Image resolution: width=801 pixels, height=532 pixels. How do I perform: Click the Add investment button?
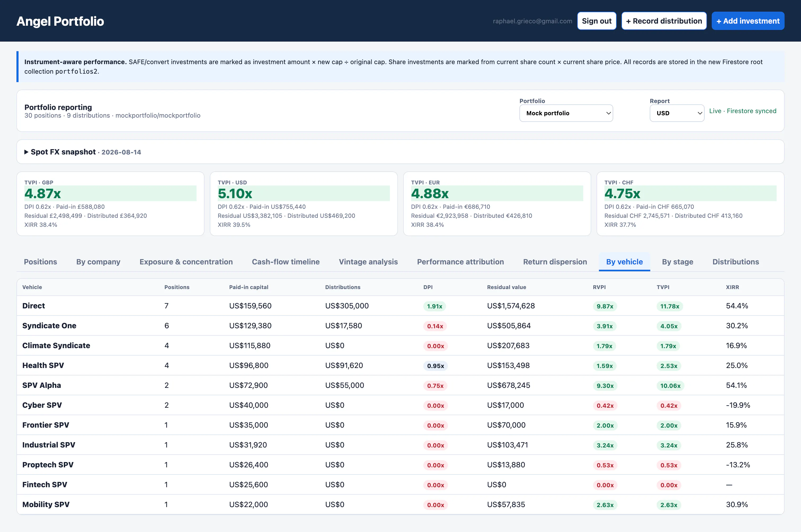(747, 21)
